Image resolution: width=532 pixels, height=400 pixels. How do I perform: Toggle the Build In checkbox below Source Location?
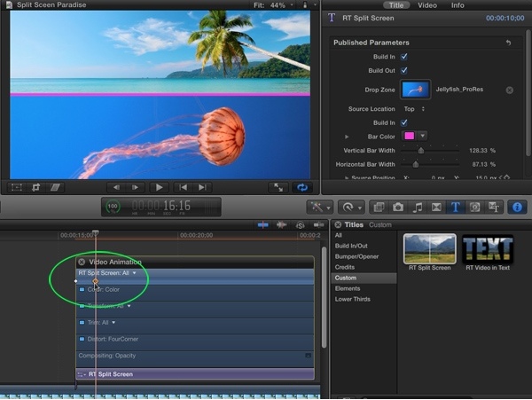(404, 122)
